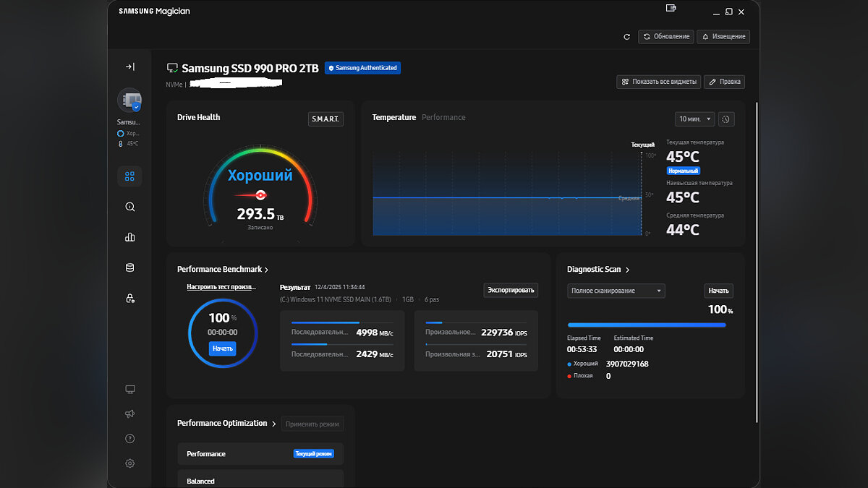Open the 10 мин. time range dropdown
The image size is (868, 488).
coord(694,119)
